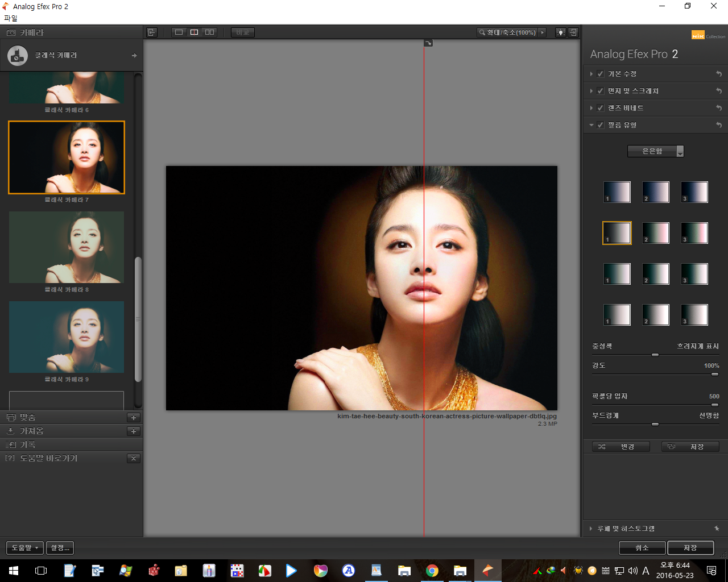The image size is (728, 582).
Task: Close the 도움말 바로가기 section
Action: (134, 458)
